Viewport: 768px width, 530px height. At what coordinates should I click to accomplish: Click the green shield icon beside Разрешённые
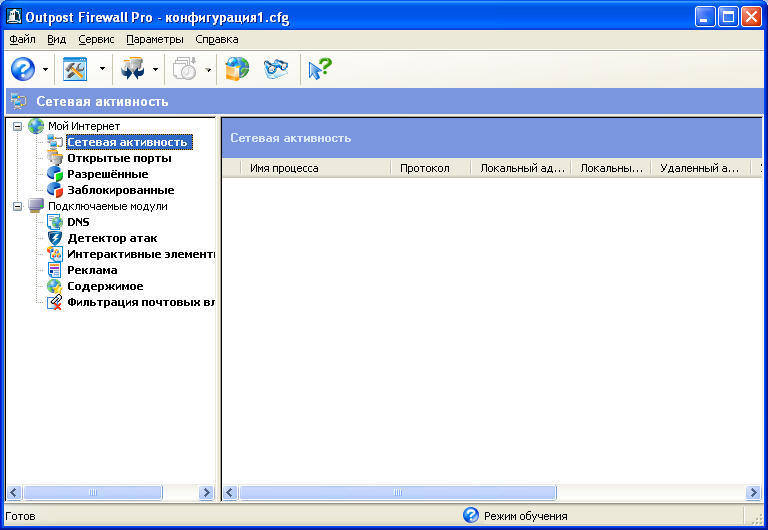point(55,174)
